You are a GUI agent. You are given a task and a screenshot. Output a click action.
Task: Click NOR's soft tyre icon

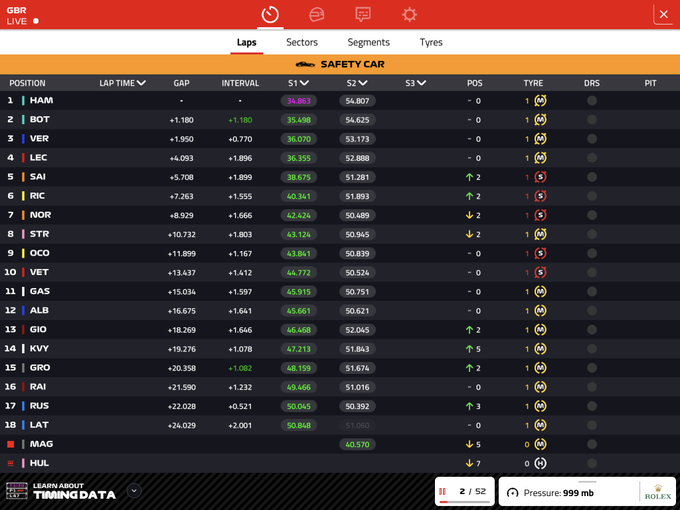click(x=540, y=215)
